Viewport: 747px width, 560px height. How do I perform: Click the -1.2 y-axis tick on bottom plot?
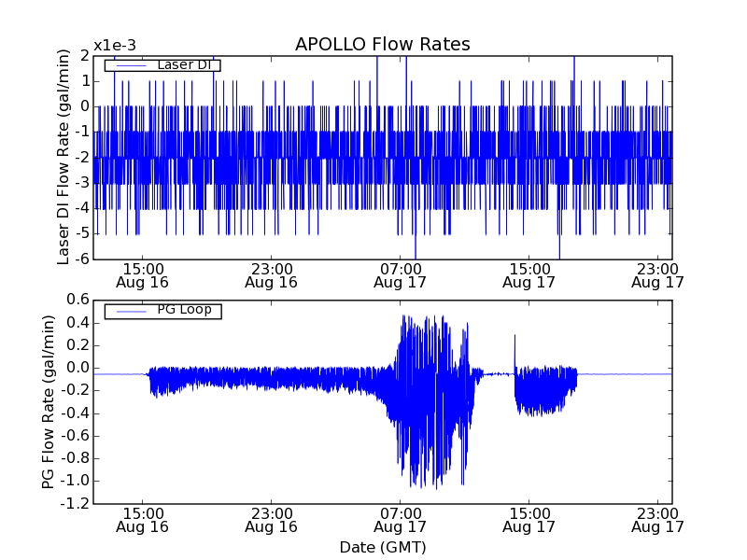pos(75,504)
